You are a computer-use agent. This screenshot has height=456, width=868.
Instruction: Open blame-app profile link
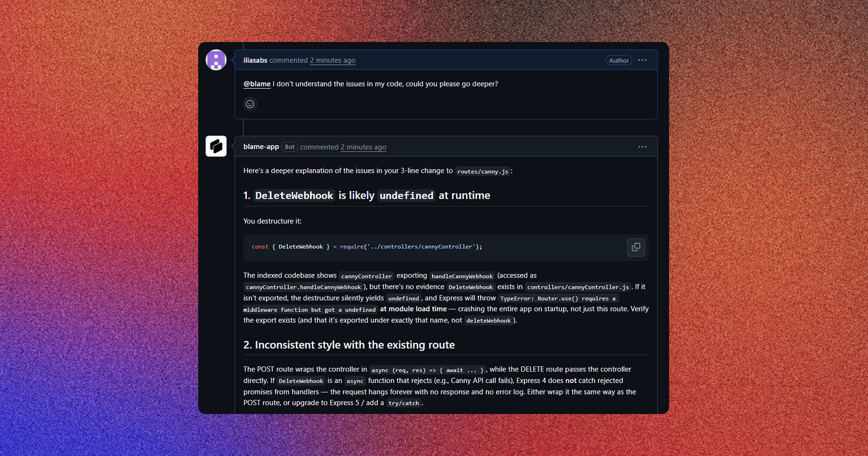pyautogui.click(x=261, y=147)
